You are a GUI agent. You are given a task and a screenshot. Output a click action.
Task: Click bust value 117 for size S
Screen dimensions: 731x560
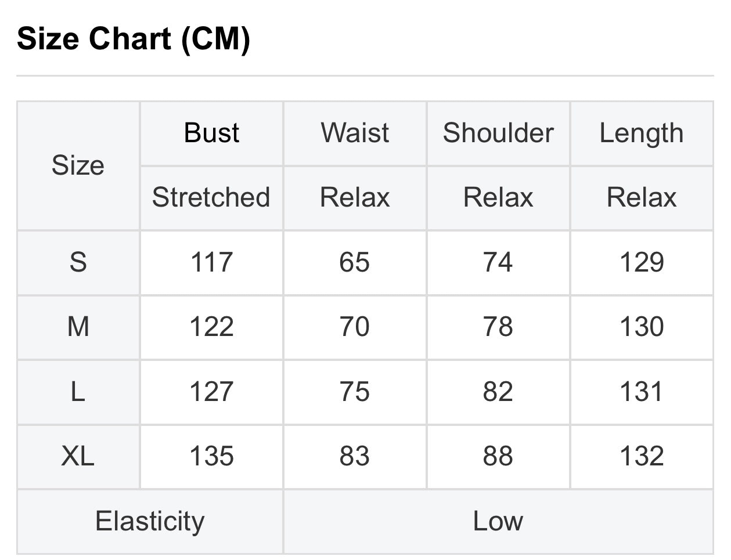point(211,262)
